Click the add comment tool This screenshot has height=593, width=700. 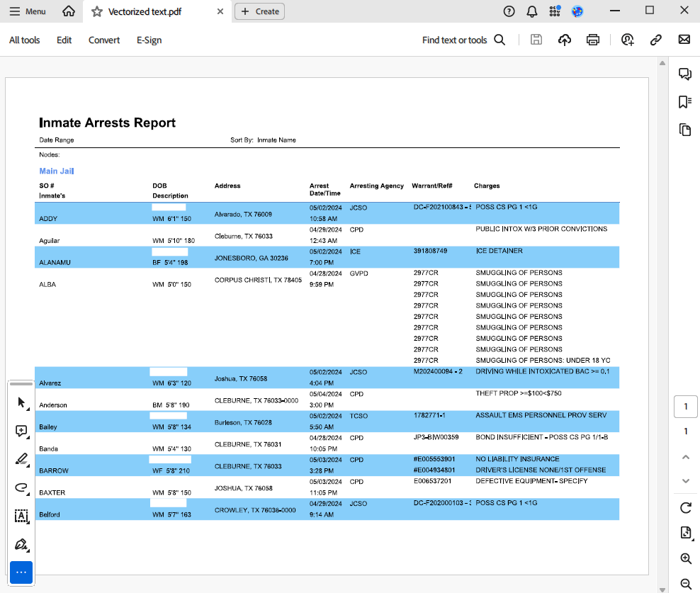click(21, 431)
